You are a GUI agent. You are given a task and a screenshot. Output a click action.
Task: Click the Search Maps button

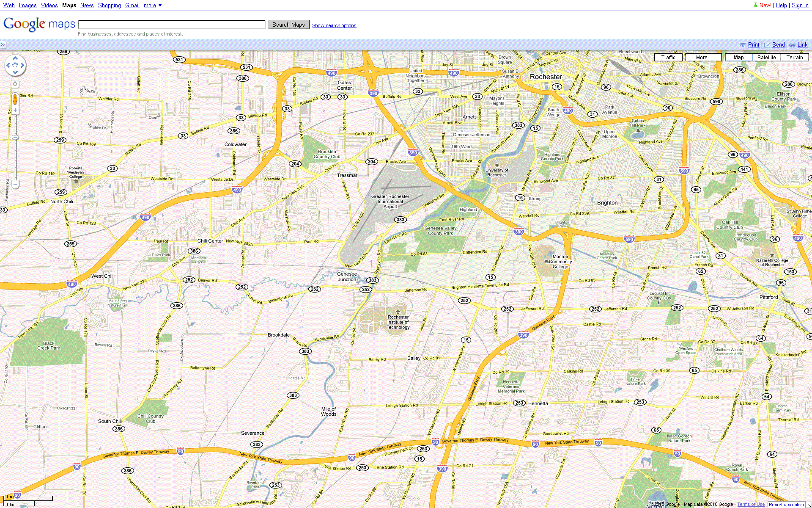(x=288, y=25)
